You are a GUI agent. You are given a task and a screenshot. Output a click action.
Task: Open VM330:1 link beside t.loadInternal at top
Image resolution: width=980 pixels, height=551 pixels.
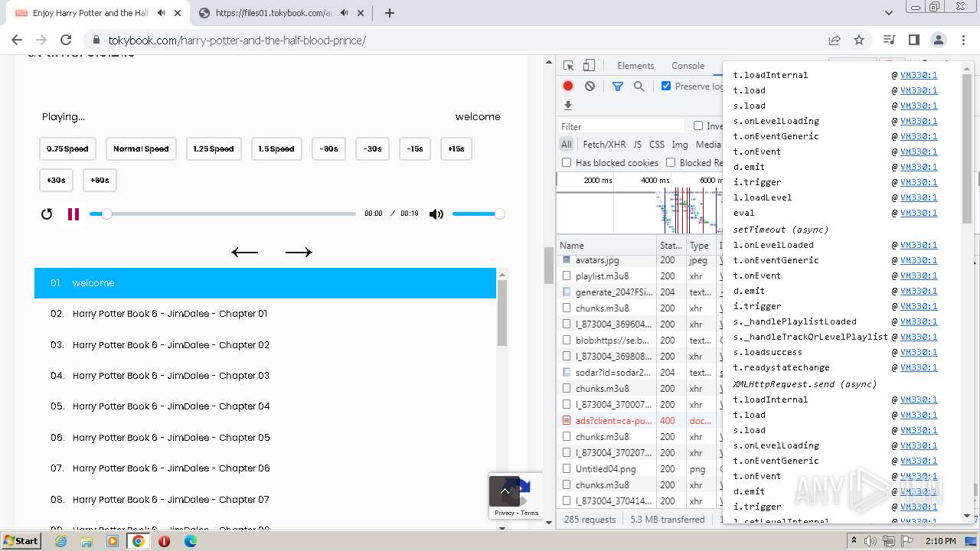tap(919, 75)
